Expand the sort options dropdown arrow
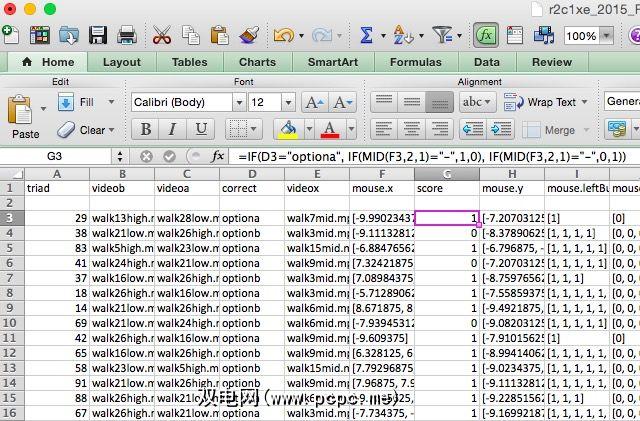This screenshot has width=640, height=421. pyautogui.click(x=421, y=36)
